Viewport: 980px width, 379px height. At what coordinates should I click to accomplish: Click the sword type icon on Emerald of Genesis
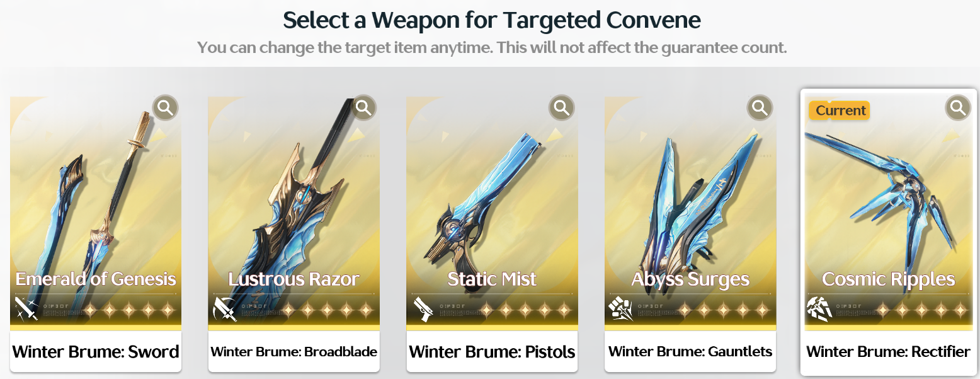click(26, 308)
